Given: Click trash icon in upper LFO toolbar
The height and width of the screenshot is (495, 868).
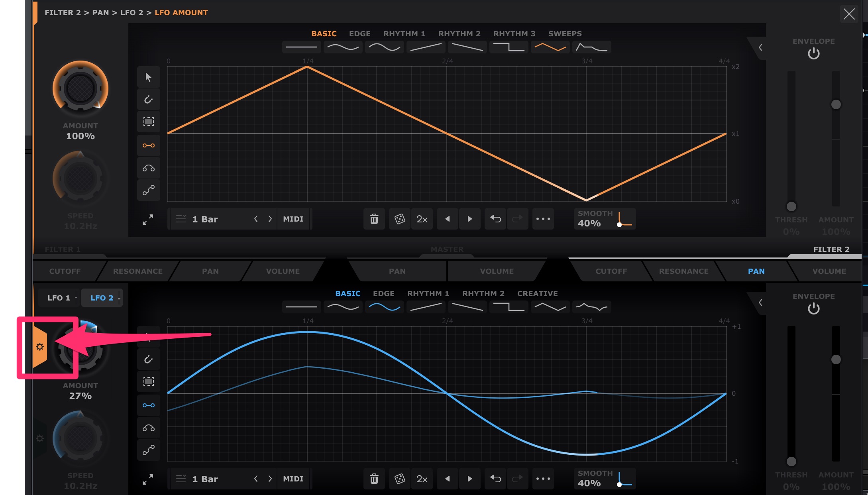Looking at the screenshot, I should point(374,219).
